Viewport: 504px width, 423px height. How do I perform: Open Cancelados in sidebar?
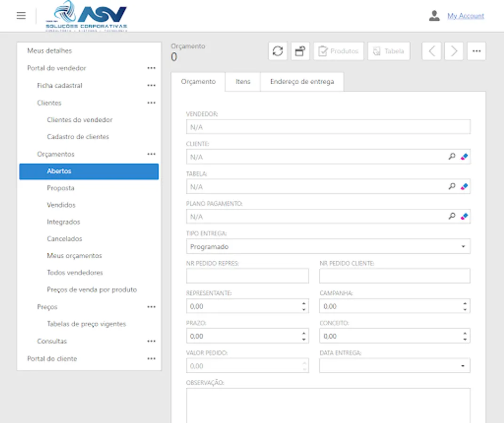click(x=64, y=239)
